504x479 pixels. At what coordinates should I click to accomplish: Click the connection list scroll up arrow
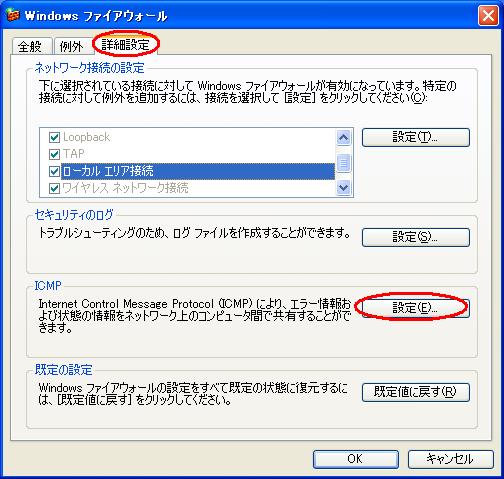tap(343, 137)
